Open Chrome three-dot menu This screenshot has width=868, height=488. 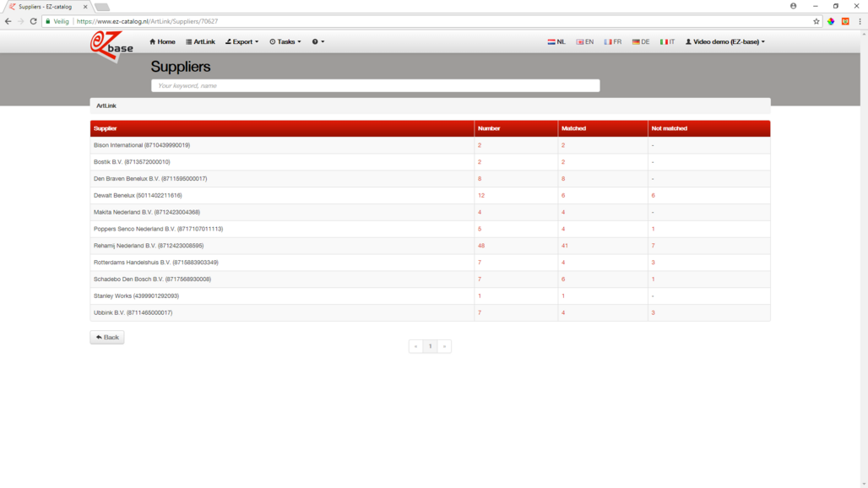860,21
